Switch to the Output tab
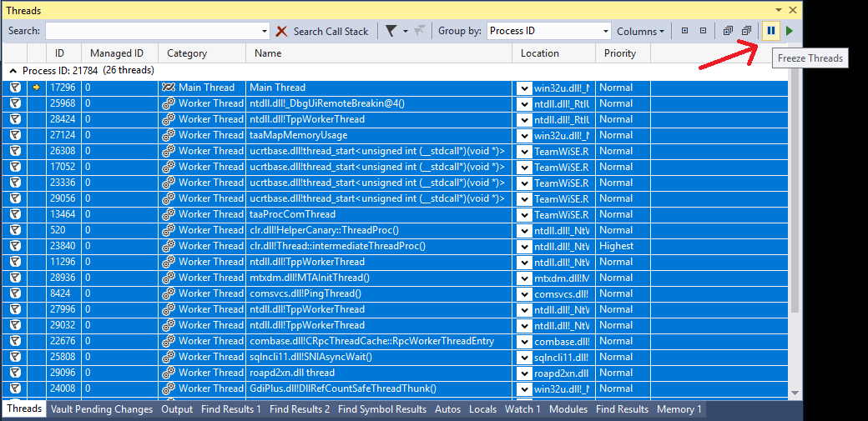 pyautogui.click(x=176, y=409)
